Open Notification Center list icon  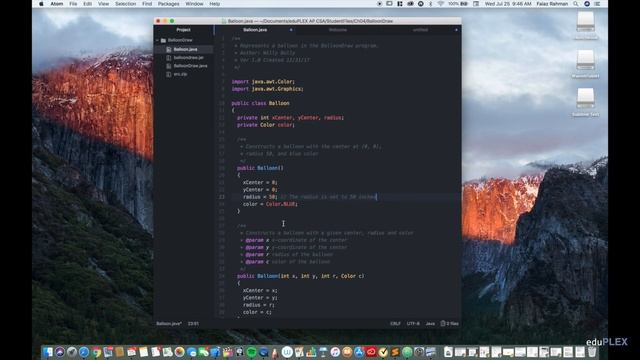(598, 4)
